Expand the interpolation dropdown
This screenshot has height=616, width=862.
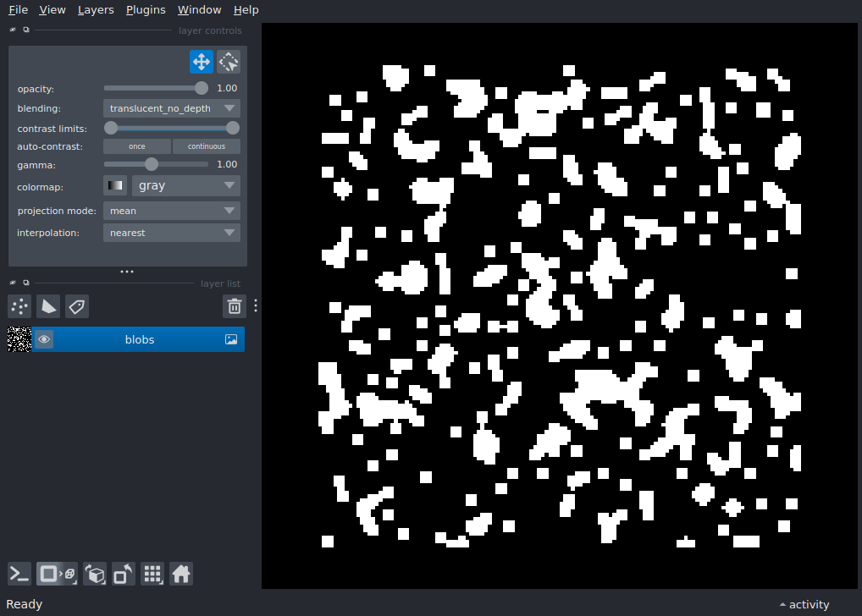[x=171, y=233]
